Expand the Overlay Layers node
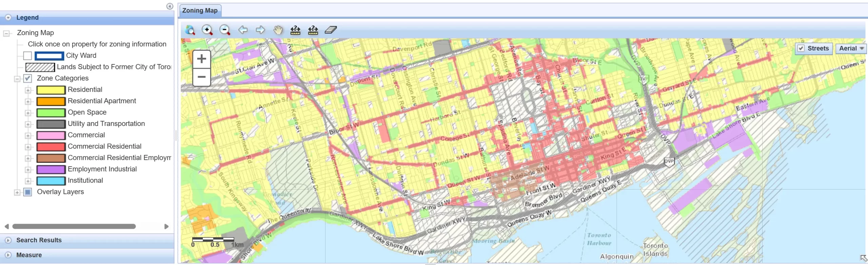 pyautogui.click(x=17, y=192)
